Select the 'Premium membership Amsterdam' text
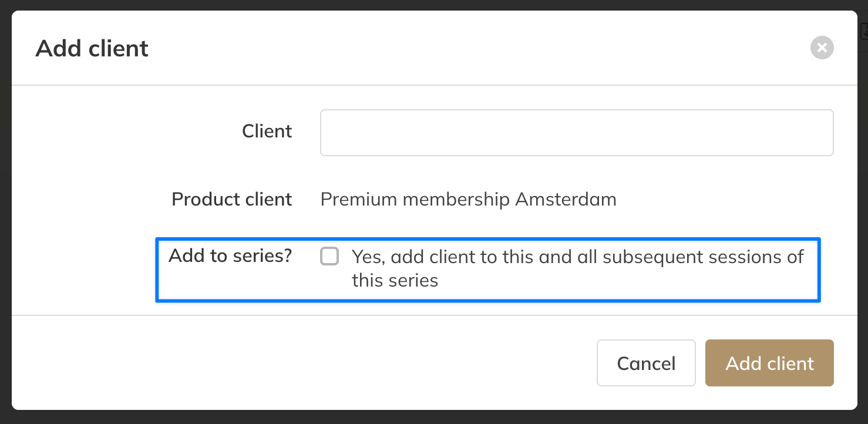The image size is (868, 424). [468, 200]
